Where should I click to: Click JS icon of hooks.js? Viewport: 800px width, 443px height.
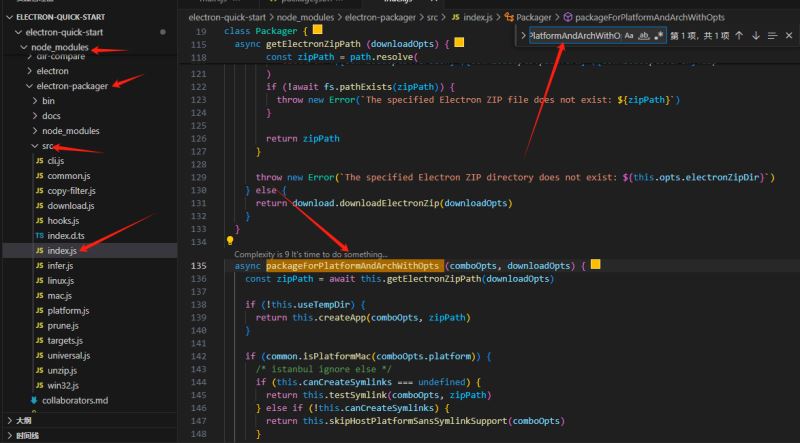40,220
